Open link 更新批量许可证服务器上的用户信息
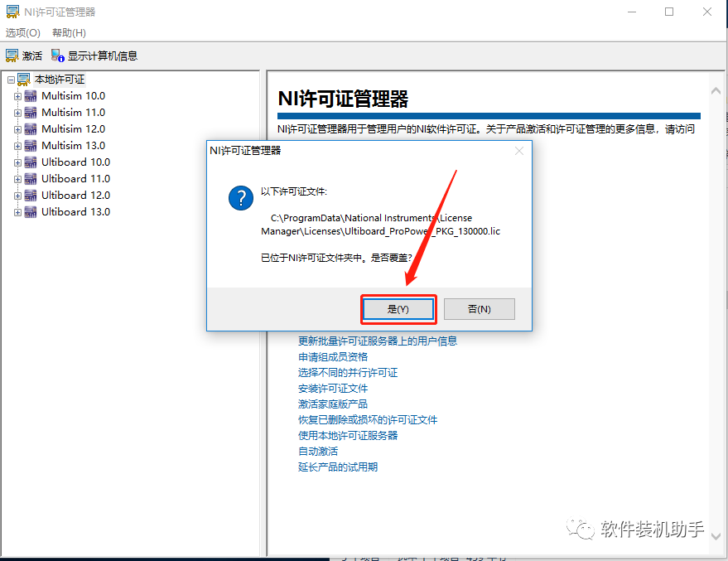728x561 pixels. point(378,341)
